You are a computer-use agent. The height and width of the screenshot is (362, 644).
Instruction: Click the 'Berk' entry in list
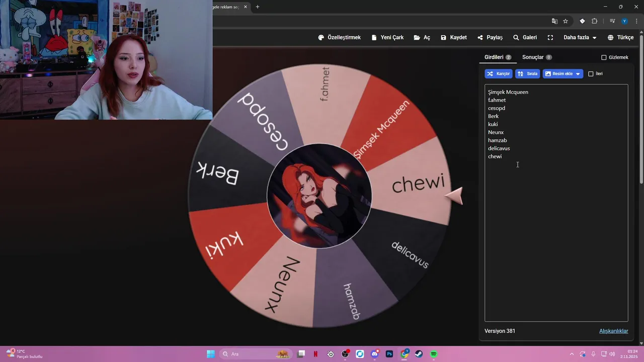point(493,116)
